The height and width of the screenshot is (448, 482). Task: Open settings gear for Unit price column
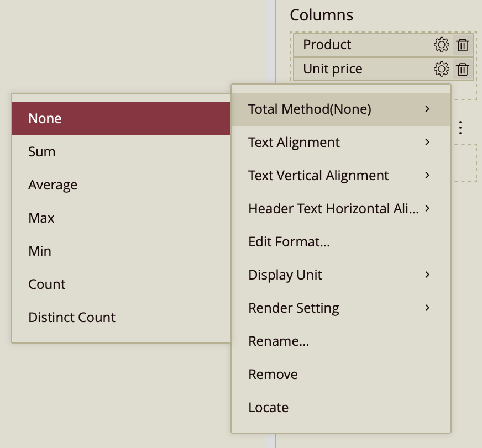(441, 69)
